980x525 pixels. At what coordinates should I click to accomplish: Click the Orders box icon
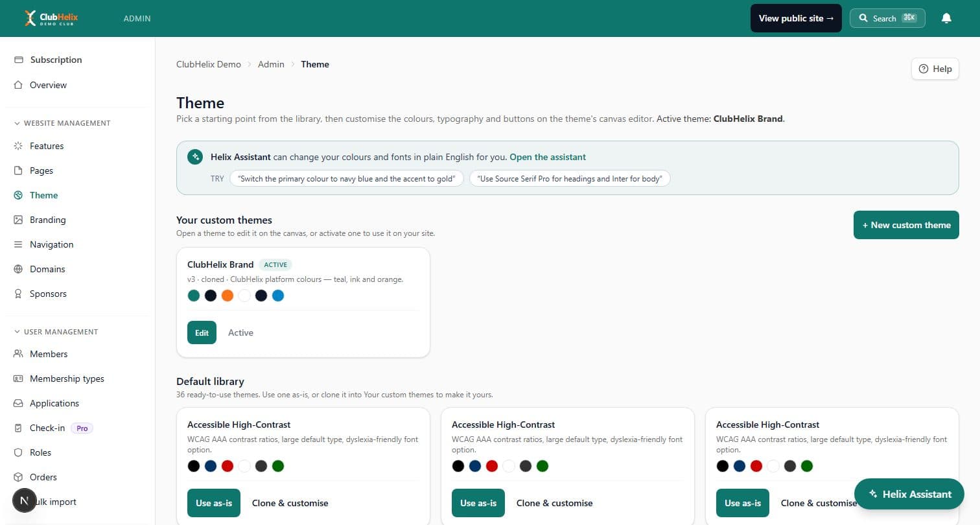pos(18,477)
